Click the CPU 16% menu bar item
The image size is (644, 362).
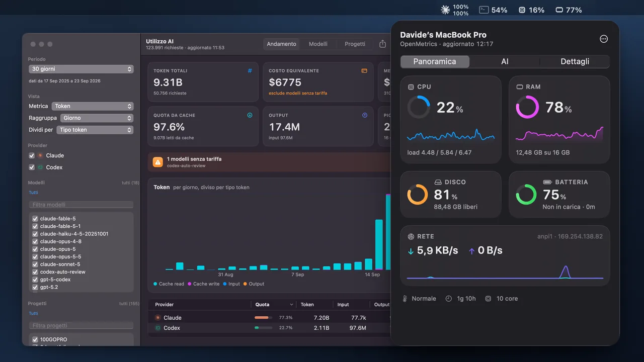pyautogui.click(x=531, y=10)
